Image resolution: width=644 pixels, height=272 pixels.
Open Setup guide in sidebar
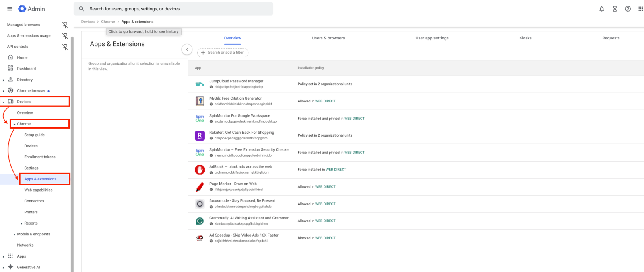(x=34, y=135)
